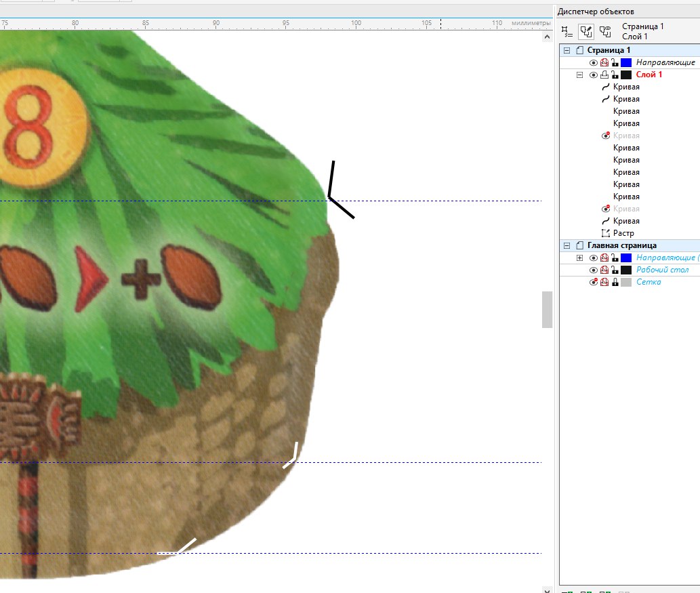700x593 pixels.
Task: Toggle printing for Слой 1
Action: pyautogui.click(x=604, y=75)
